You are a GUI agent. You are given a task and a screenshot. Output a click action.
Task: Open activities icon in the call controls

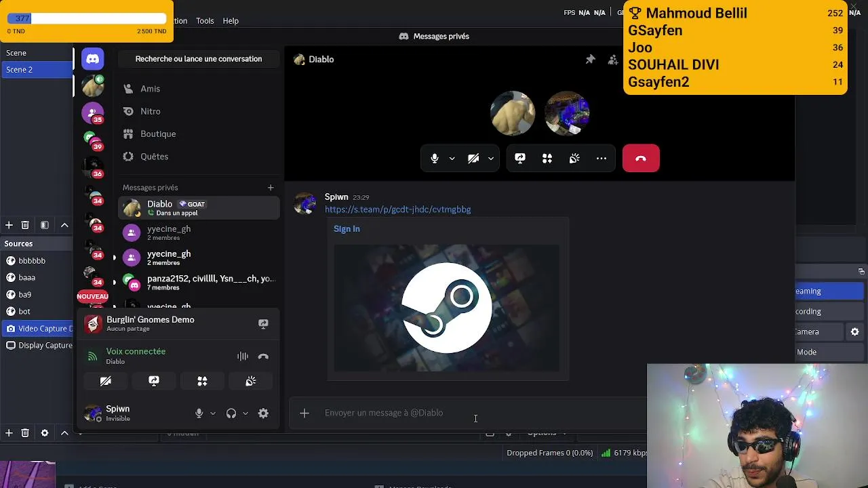click(x=547, y=159)
